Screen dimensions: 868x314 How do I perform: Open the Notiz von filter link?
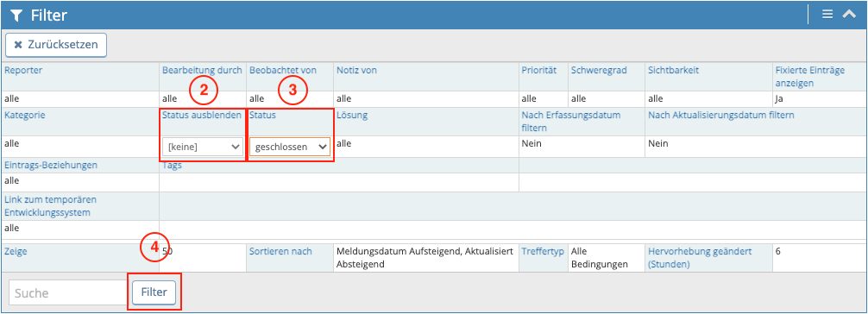click(x=356, y=71)
